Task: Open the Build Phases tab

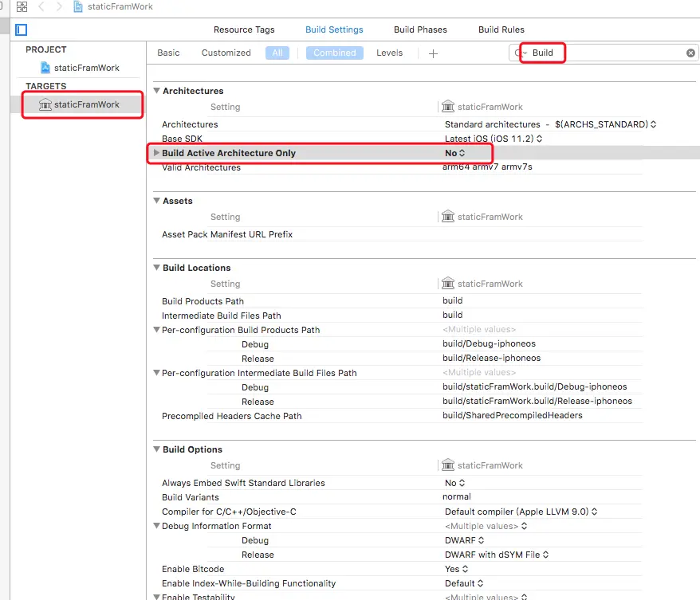Action: (420, 29)
